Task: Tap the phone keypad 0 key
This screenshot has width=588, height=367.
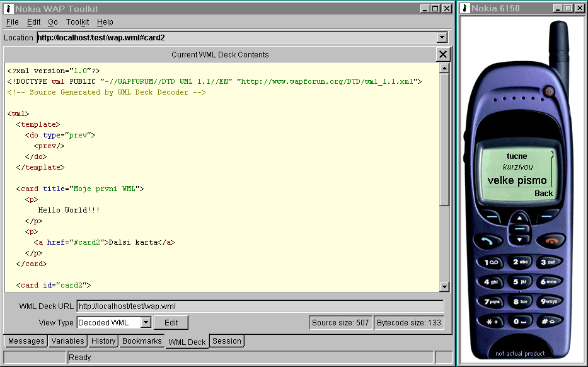Action: 520,321
